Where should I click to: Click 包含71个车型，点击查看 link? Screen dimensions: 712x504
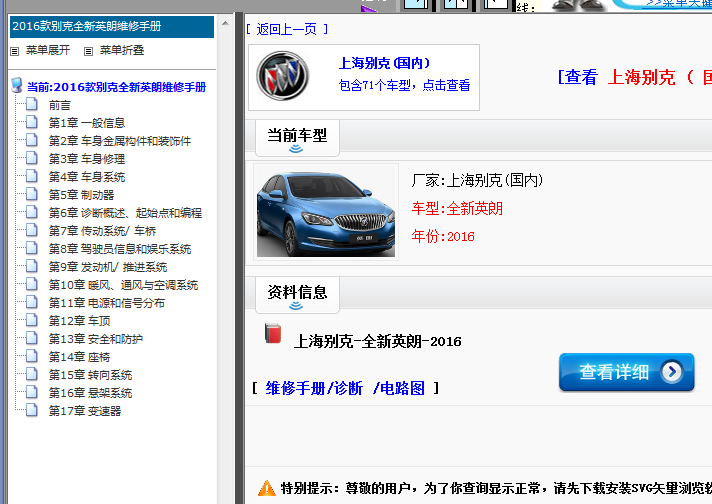pyautogui.click(x=404, y=85)
